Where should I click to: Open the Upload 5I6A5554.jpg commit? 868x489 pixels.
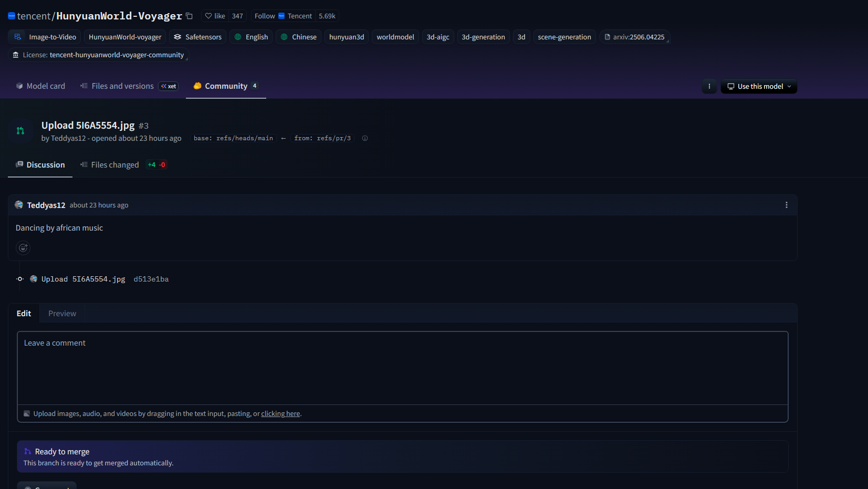(x=83, y=279)
